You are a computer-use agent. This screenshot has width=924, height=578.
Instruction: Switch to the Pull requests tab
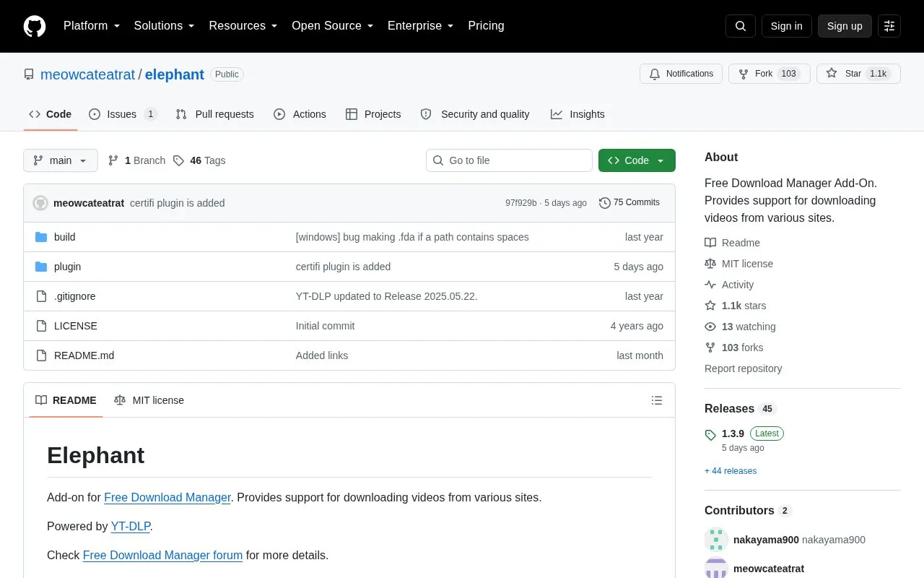point(214,114)
